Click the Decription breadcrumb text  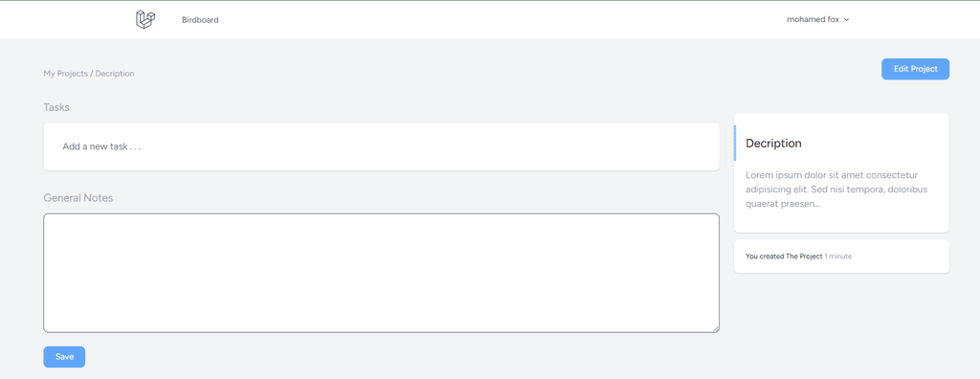coord(115,74)
